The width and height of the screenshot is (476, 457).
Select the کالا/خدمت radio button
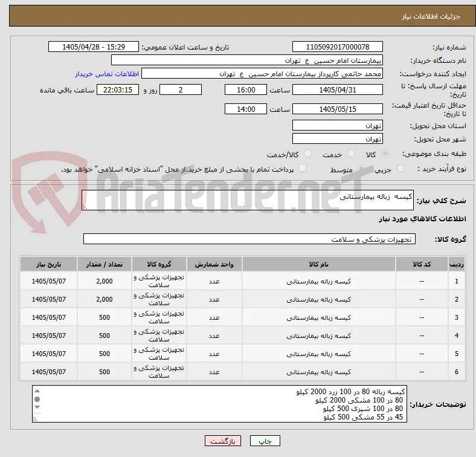coord(308,154)
